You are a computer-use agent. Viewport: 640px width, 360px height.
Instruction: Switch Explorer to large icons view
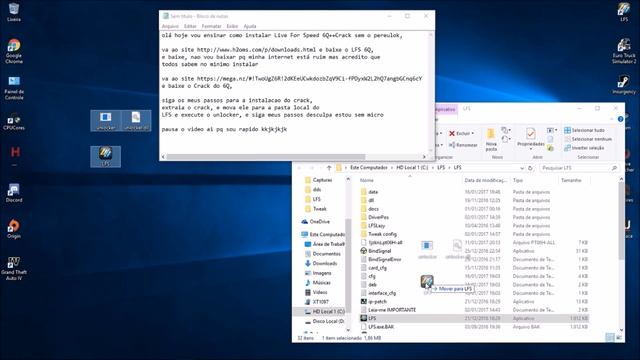[619, 337]
